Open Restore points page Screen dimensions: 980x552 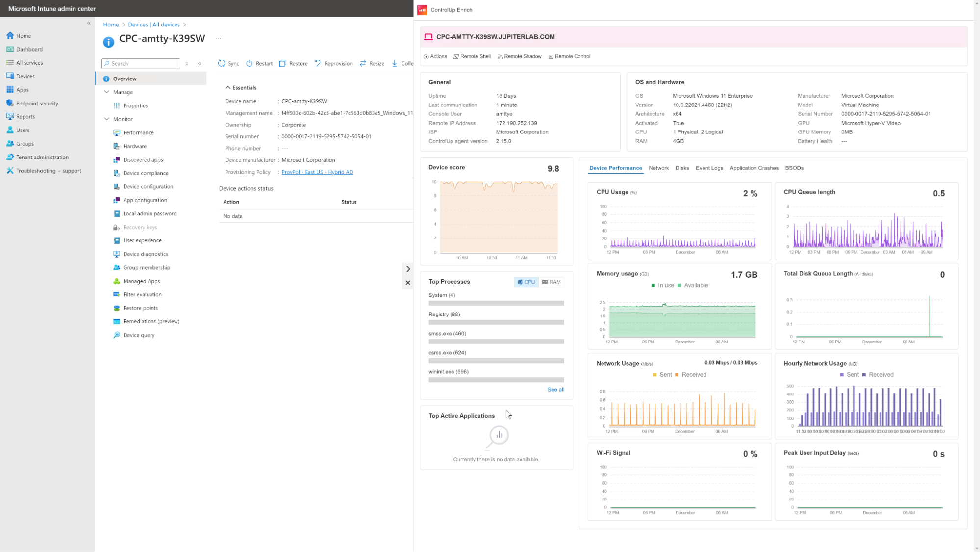pyautogui.click(x=141, y=308)
